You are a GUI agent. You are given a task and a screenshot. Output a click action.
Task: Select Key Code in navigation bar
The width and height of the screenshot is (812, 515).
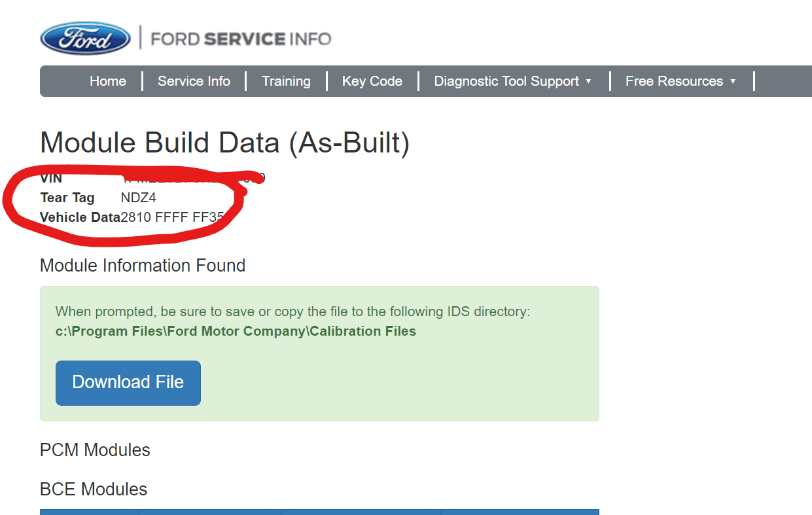click(x=372, y=81)
